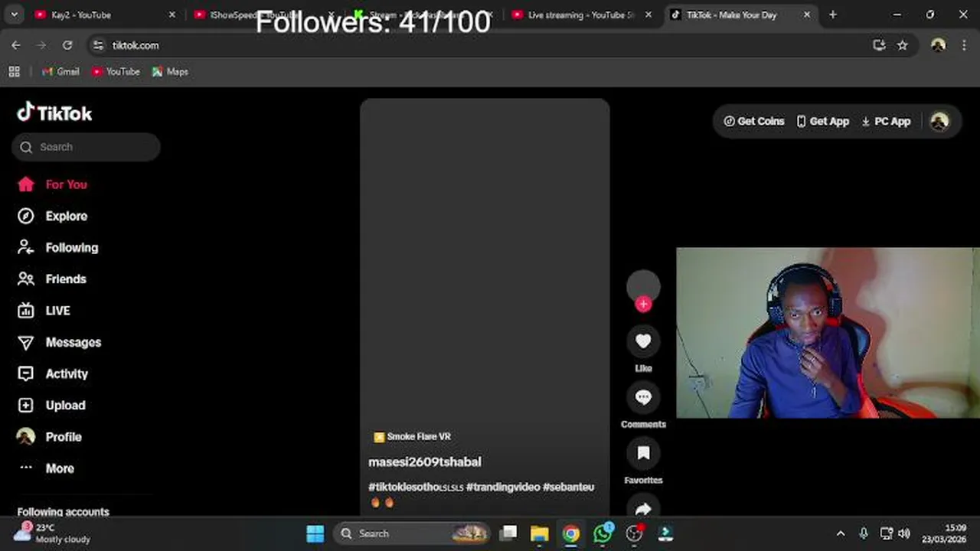Reload the page
Image resolution: width=980 pixels, height=551 pixels.
(67, 45)
